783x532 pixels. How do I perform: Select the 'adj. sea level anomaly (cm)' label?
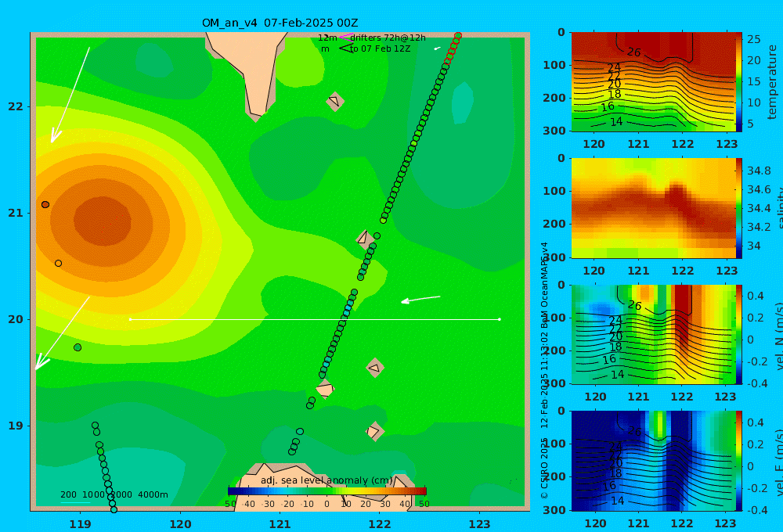[327, 480]
